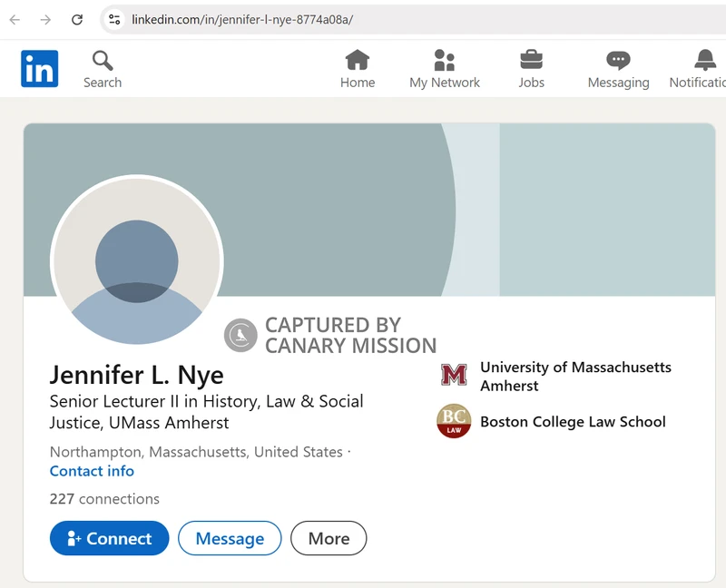726x588 pixels.
Task: Click the site info icon in address bar
Action: click(x=113, y=19)
